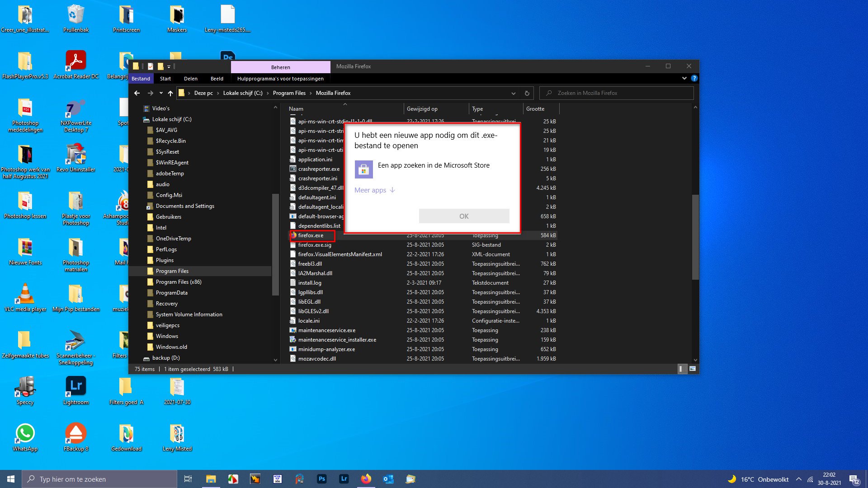Sort by Grootte column header
This screenshot has height=488, width=868.
coord(541,109)
